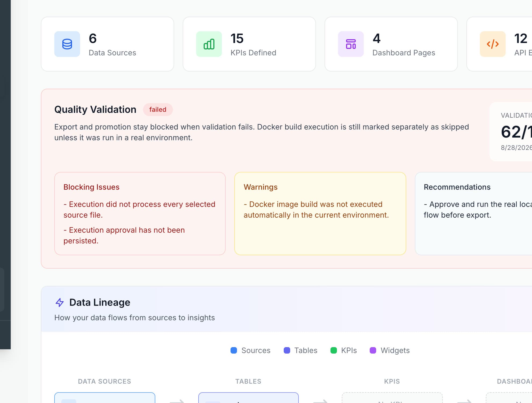Click the blue database icon for Data Sources
Image resolution: width=532 pixels, height=403 pixels.
pyautogui.click(x=67, y=44)
